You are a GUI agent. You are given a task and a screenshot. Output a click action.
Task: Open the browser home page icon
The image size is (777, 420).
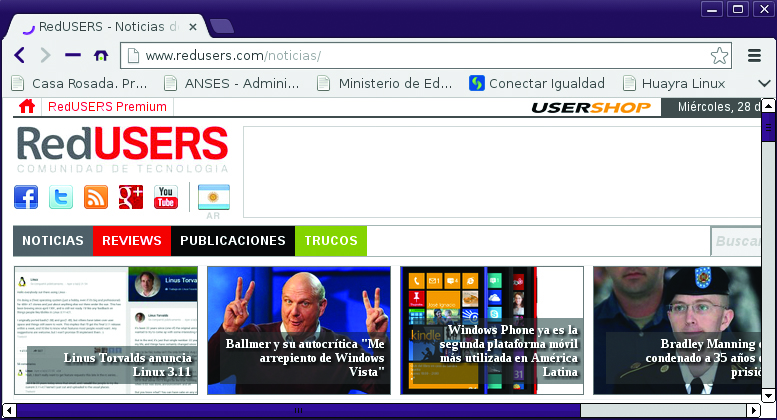pos(101,55)
